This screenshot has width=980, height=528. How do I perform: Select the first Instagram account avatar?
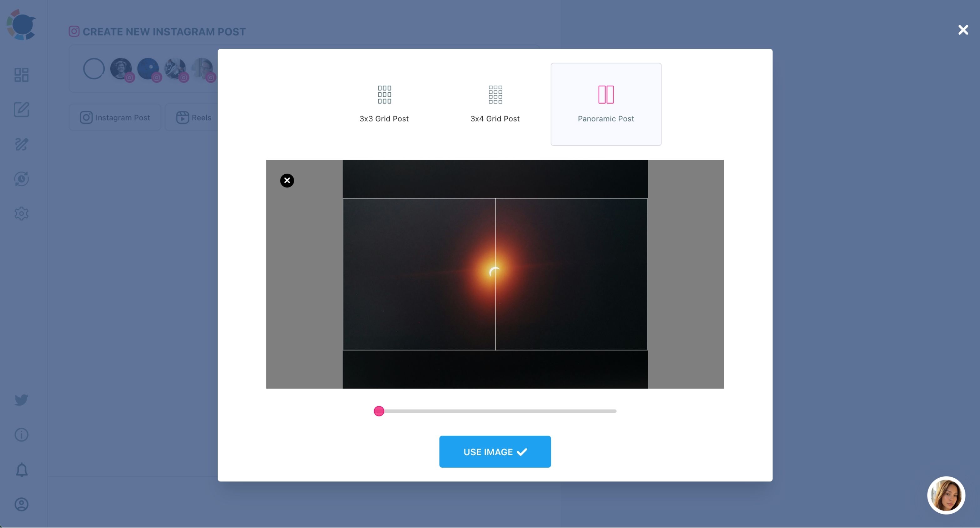click(121, 69)
